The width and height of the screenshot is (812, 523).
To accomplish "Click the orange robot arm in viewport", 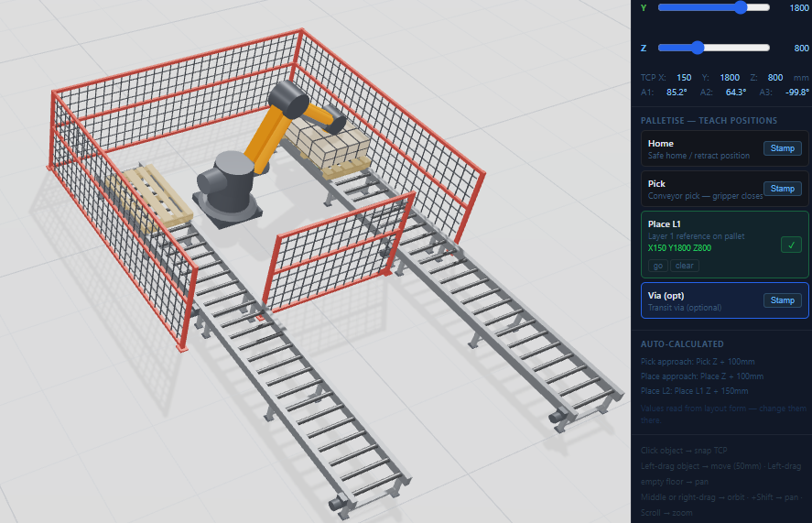I will coord(267,139).
